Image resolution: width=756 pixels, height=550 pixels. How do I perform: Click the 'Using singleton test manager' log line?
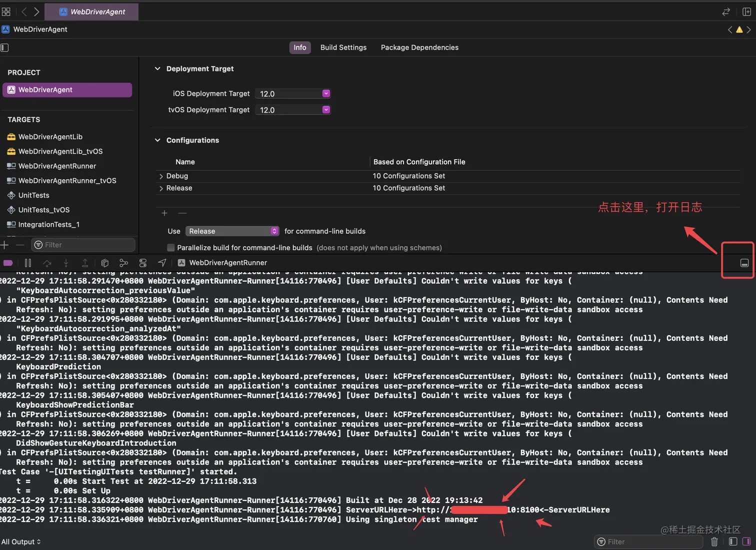tap(239, 519)
